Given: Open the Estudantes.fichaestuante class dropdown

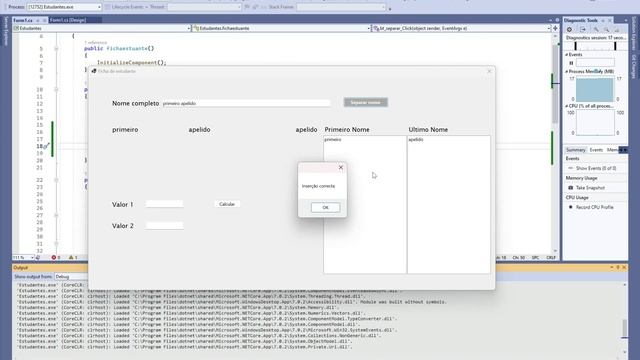Looking at the screenshot, I should point(281,28).
